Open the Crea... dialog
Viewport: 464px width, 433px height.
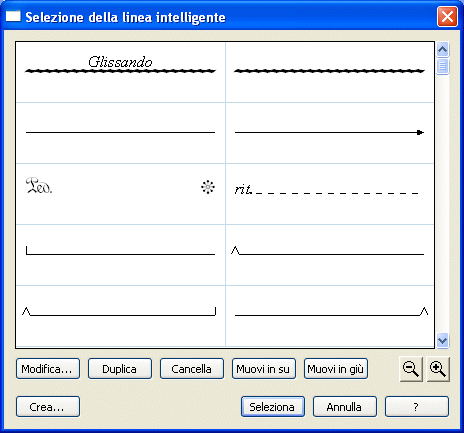tap(48, 406)
